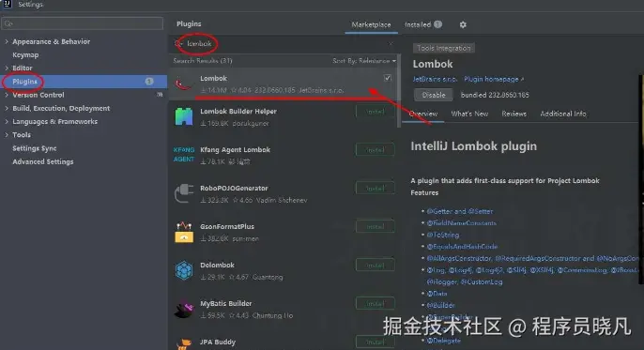
Task: Click the Lombok chili pepper plugin icon
Action: pyautogui.click(x=183, y=84)
